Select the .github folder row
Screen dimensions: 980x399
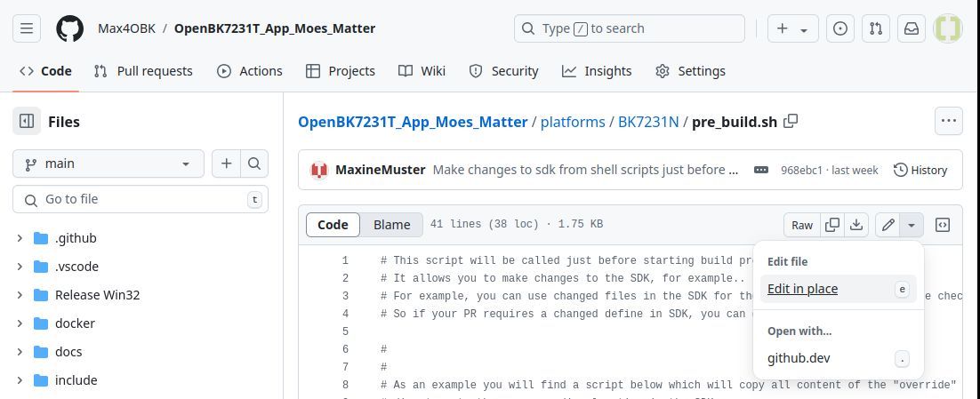coord(141,238)
